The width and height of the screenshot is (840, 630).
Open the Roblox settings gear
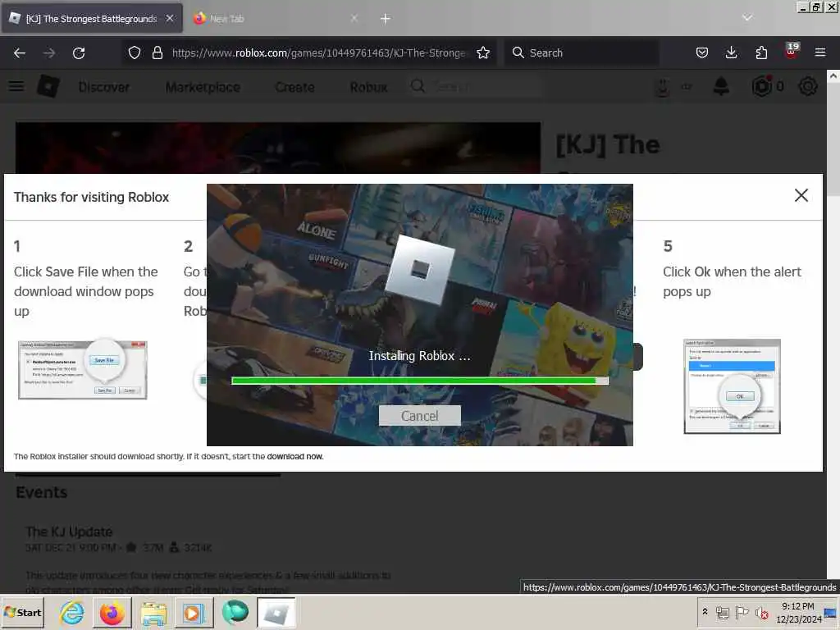[x=808, y=86]
